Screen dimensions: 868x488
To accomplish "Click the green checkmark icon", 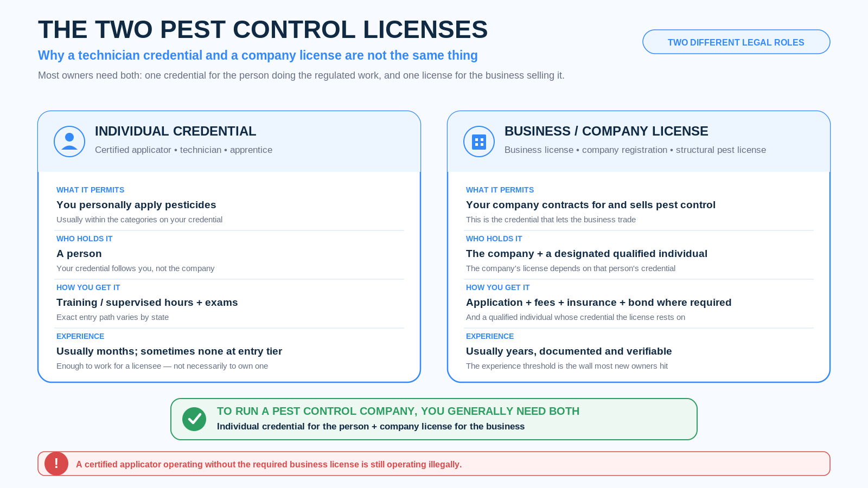I will 194,419.
